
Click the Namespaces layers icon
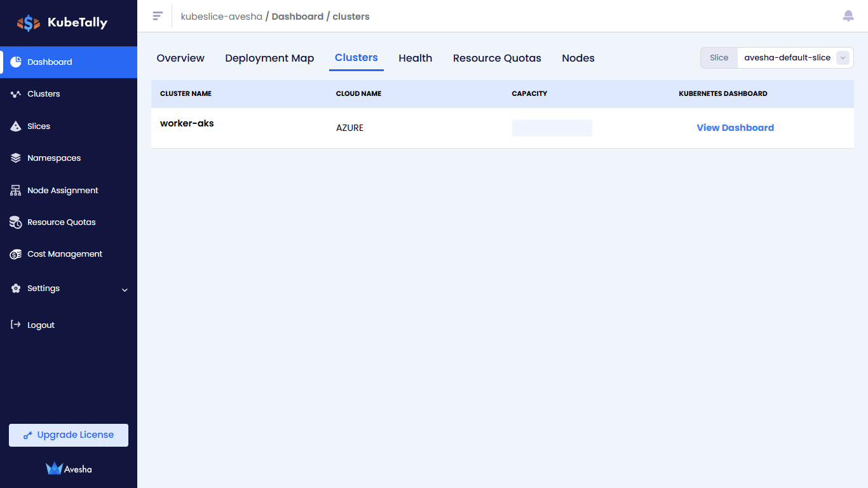coord(16,158)
